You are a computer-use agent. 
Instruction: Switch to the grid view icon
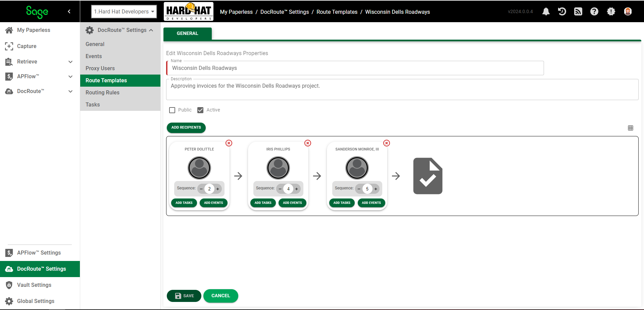tap(631, 128)
